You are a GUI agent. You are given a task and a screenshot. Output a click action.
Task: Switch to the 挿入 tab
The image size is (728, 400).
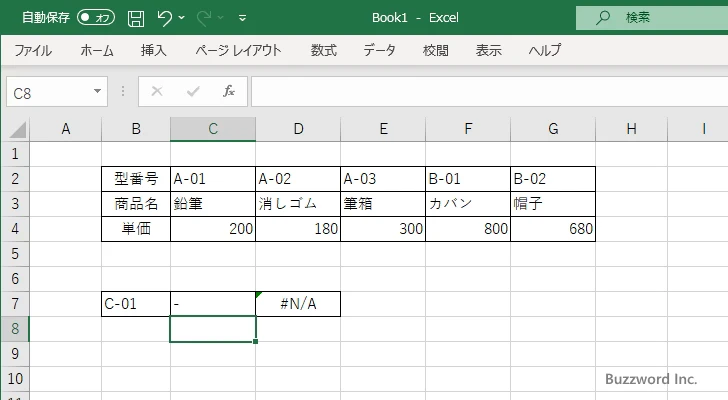pyautogui.click(x=154, y=50)
